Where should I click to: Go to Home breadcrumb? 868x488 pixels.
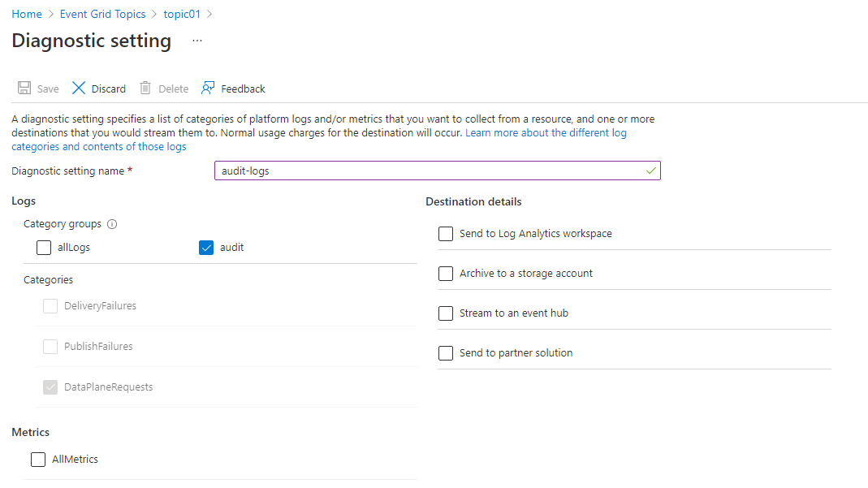click(27, 15)
